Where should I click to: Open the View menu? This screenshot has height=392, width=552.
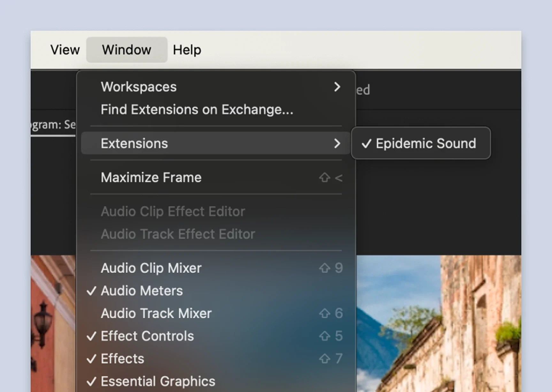65,50
